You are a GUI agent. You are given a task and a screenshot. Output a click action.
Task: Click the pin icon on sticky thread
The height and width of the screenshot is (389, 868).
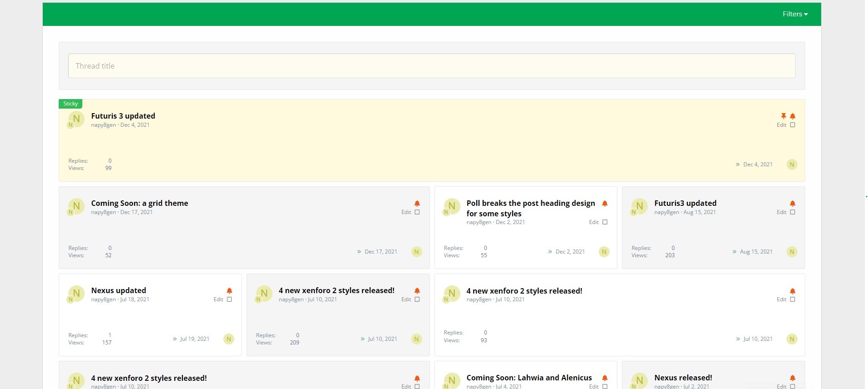783,116
